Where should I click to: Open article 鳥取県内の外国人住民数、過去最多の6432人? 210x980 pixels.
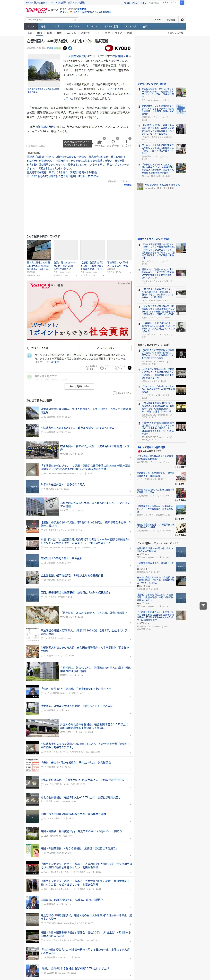click(95, 505)
